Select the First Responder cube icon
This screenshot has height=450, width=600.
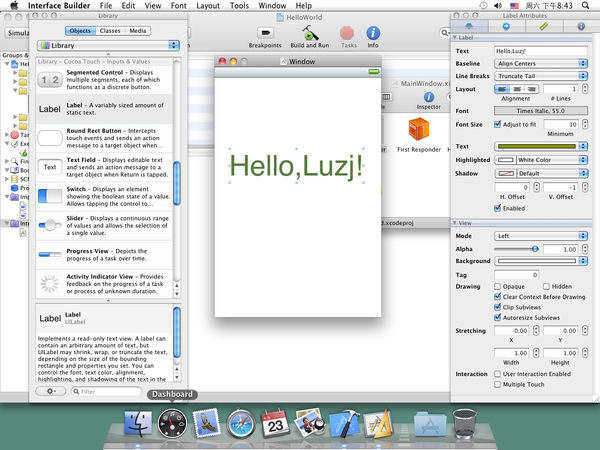click(x=419, y=129)
